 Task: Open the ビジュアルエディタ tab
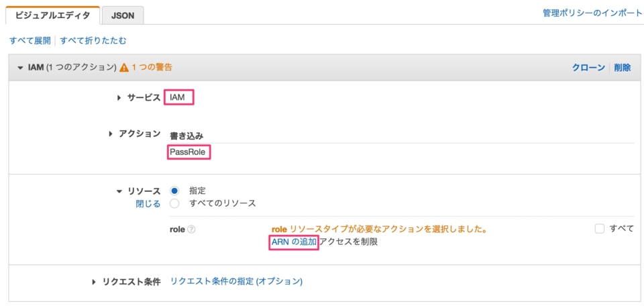pos(52,15)
